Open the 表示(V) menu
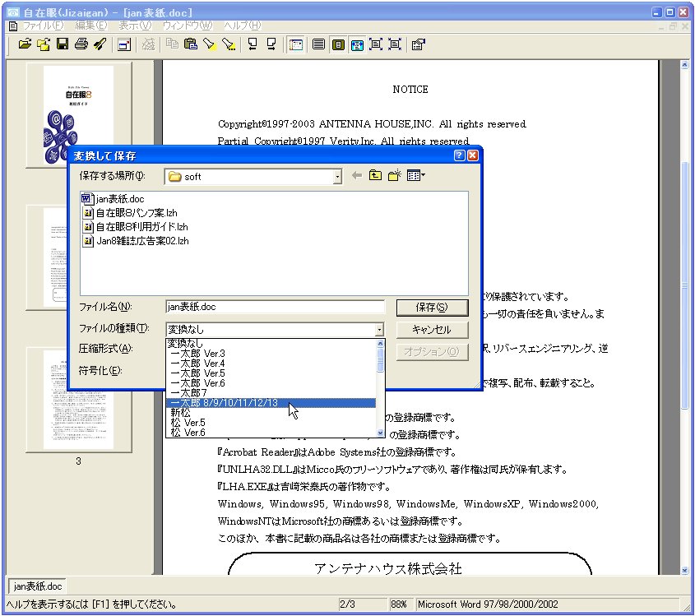The image size is (695, 616). click(x=135, y=25)
